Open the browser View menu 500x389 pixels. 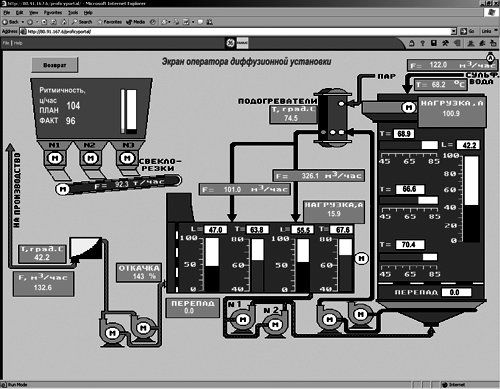coord(33,13)
